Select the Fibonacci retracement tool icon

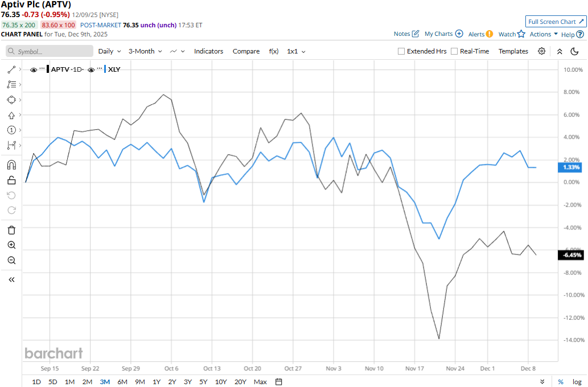coord(11,84)
